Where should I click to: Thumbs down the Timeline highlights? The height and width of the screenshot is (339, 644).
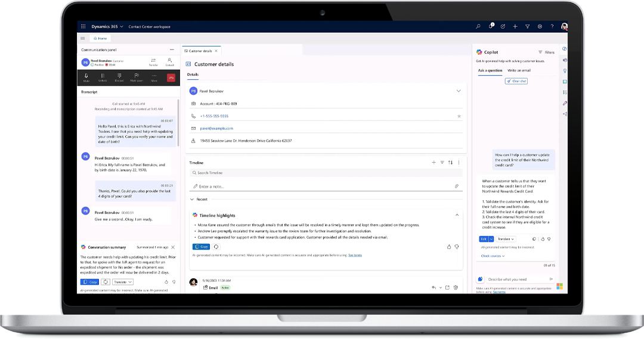[457, 247]
